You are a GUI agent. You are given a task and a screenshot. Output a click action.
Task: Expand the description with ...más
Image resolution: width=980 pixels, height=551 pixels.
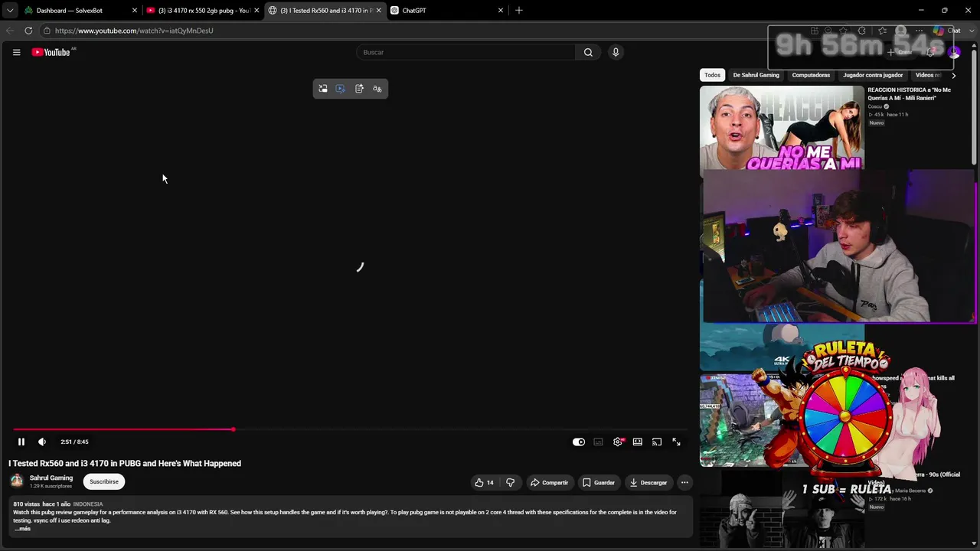pyautogui.click(x=23, y=529)
